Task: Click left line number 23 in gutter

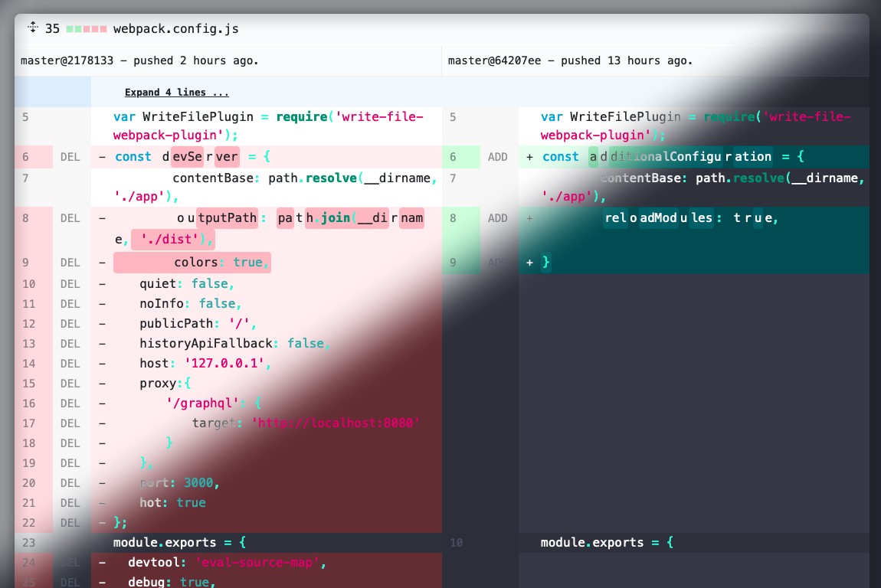Action: coord(28,543)
